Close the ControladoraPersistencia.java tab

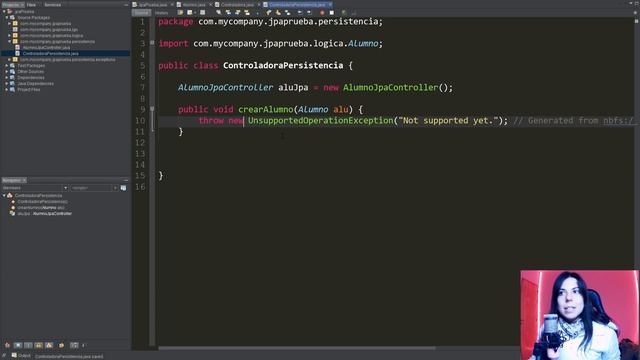[330, 4]
